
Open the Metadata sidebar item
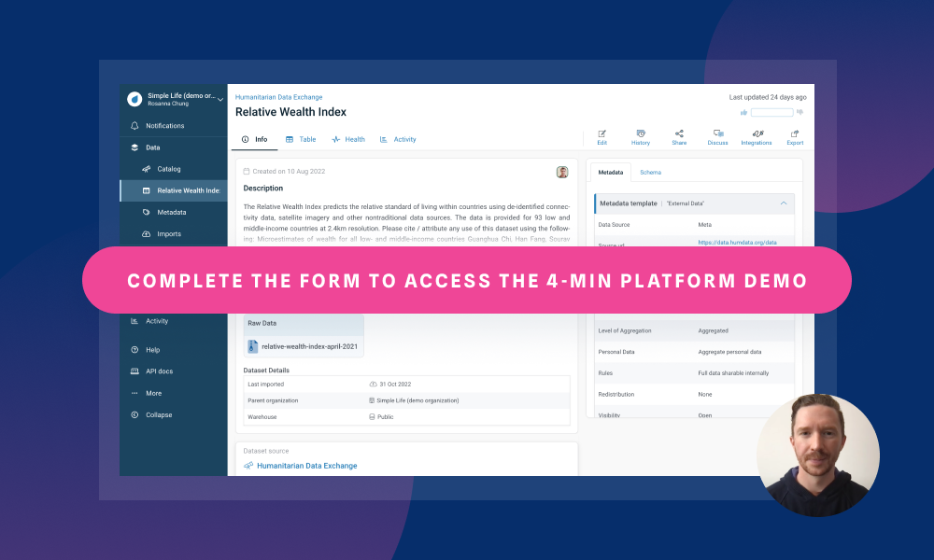[x=157, y=212]
